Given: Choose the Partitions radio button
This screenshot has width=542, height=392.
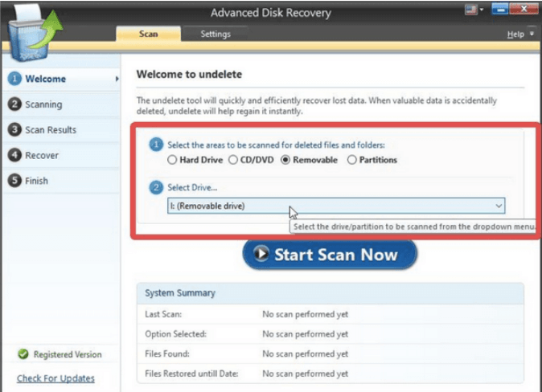Looking at the screenshot, I should [x=352, y=160].
